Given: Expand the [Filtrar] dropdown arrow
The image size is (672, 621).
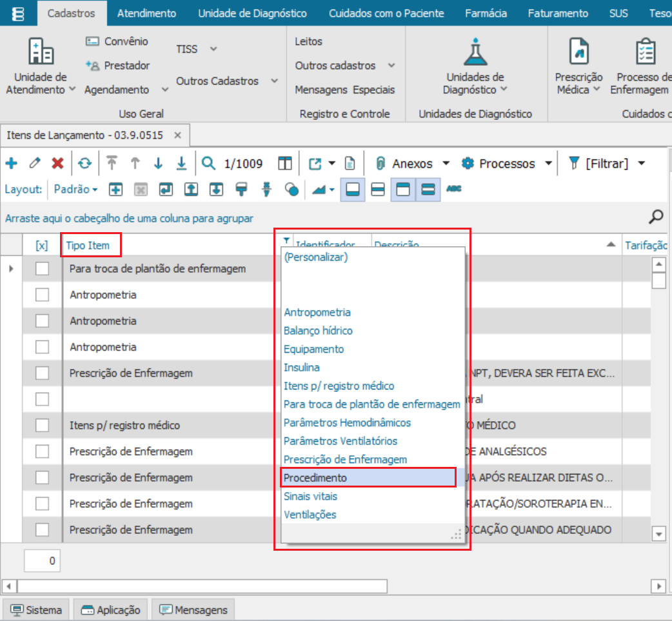Looking at the screenshot, I should point(641,164).
